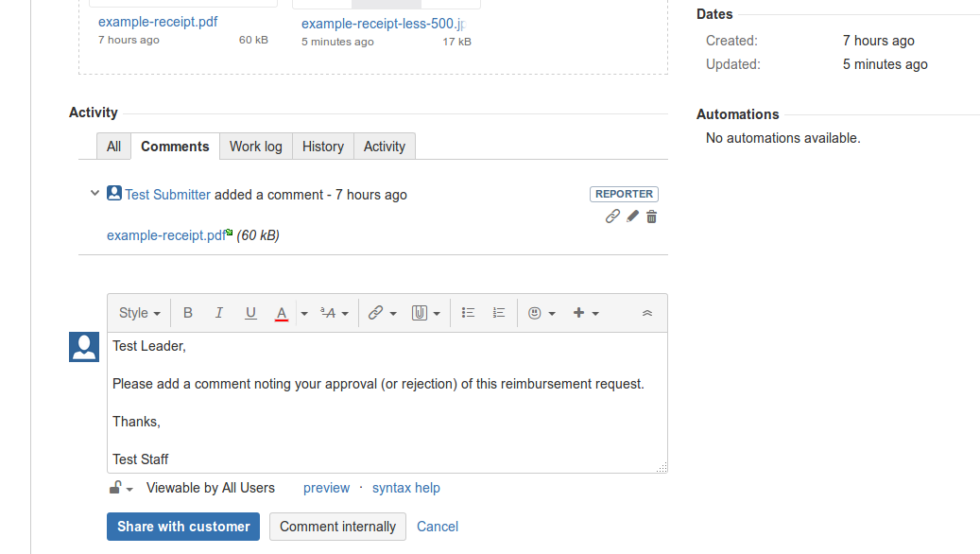Insert a bullet list
The height and width of the screenshot is (554, 980).
tap(468, 313)
